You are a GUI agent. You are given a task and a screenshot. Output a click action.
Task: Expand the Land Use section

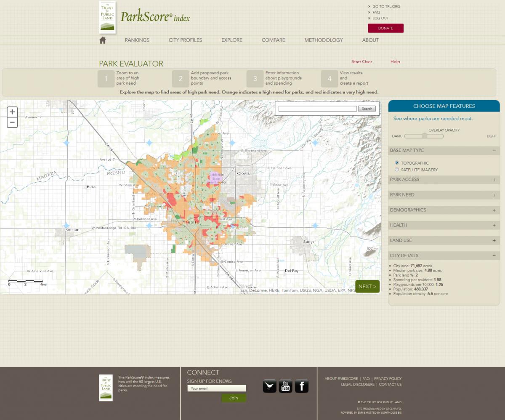(444, 240)
